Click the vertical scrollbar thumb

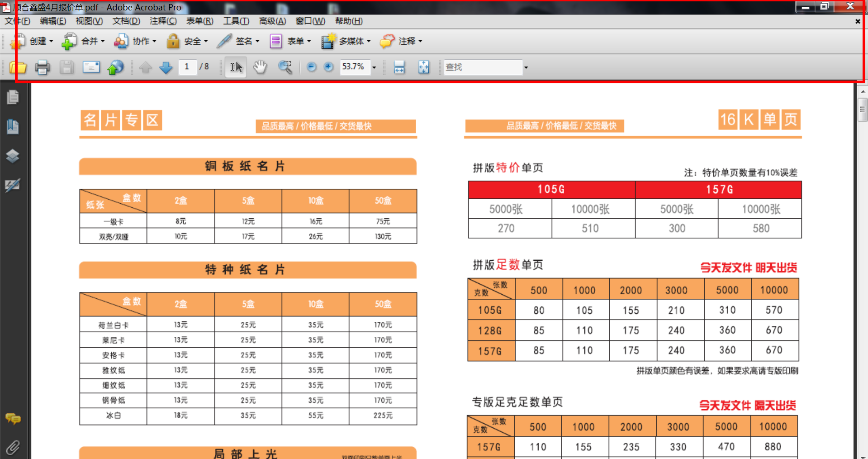862,110
